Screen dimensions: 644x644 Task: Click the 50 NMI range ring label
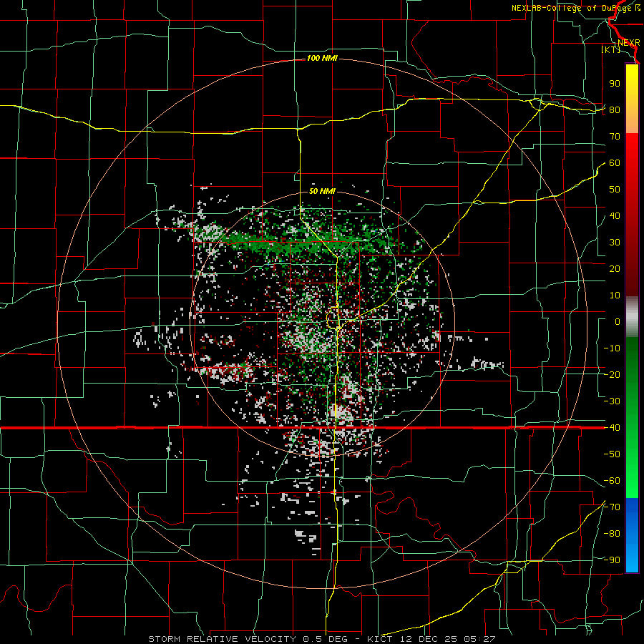click(322, 191)
